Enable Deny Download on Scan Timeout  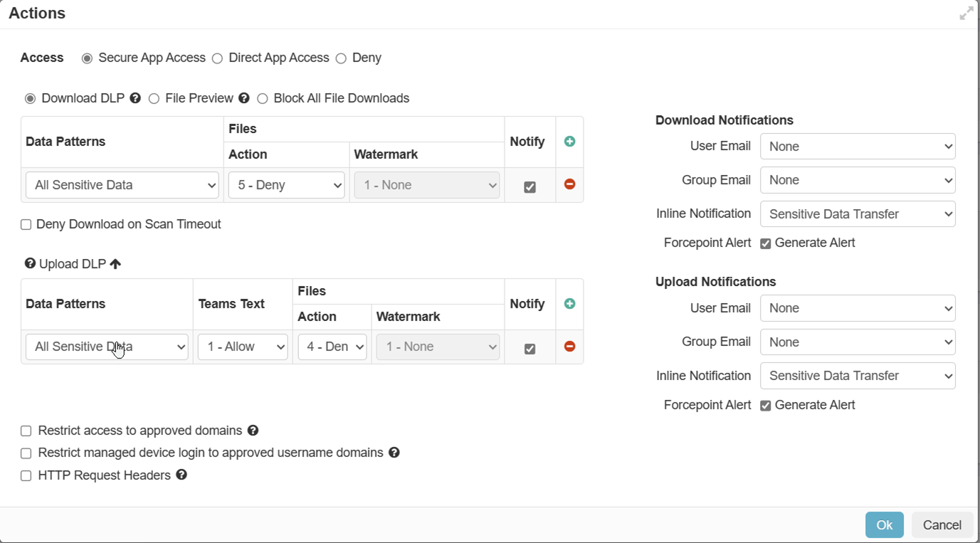(x=26, y=225)
